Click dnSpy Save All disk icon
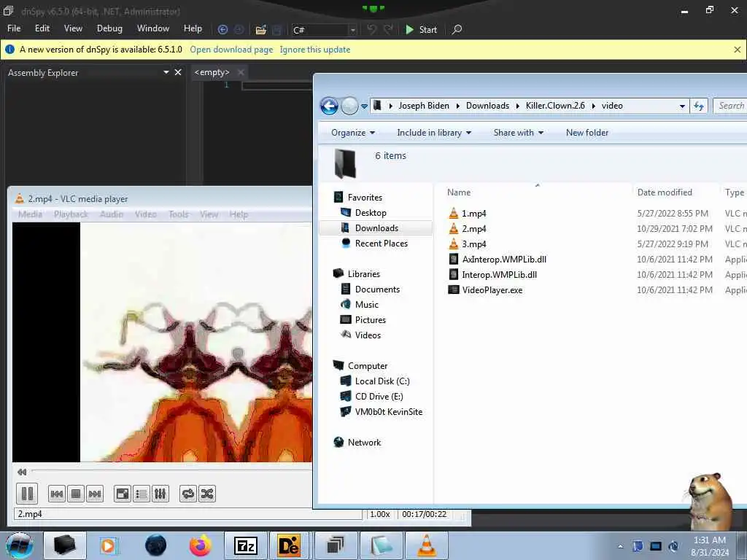 point(277,30)
